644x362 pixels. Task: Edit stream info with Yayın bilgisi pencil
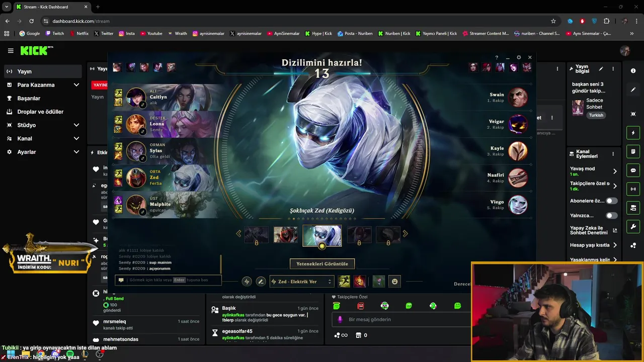pos(601,69)
